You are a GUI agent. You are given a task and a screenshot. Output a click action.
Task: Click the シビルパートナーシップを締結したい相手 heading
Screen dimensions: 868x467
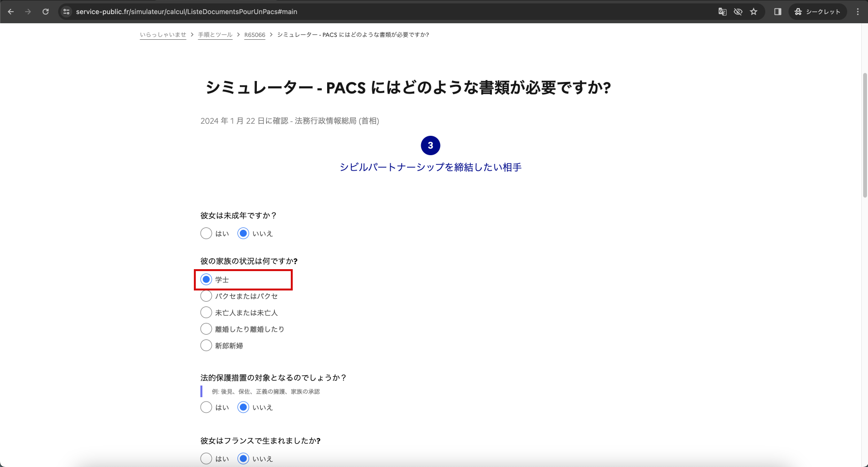click(x=430, y=167)
